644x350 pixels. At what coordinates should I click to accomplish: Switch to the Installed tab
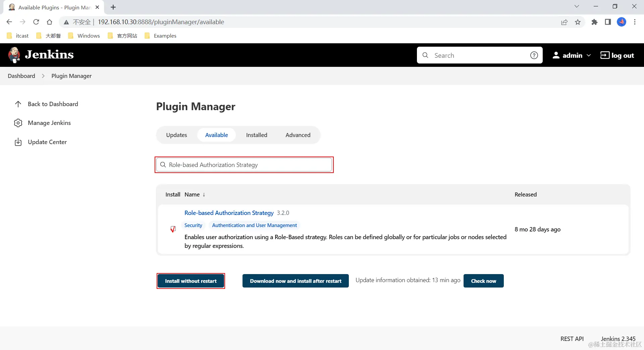click(257, 135)
